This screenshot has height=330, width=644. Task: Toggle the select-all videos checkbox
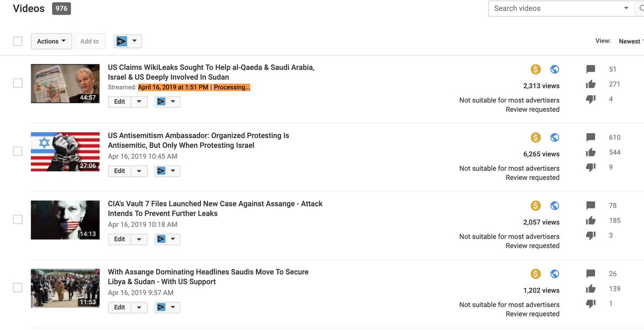coord(18,41)
